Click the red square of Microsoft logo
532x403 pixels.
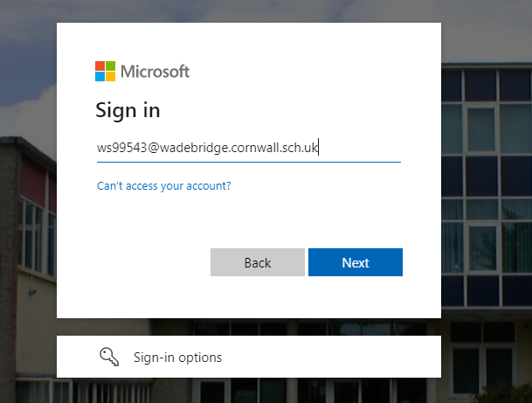[100, 66]
